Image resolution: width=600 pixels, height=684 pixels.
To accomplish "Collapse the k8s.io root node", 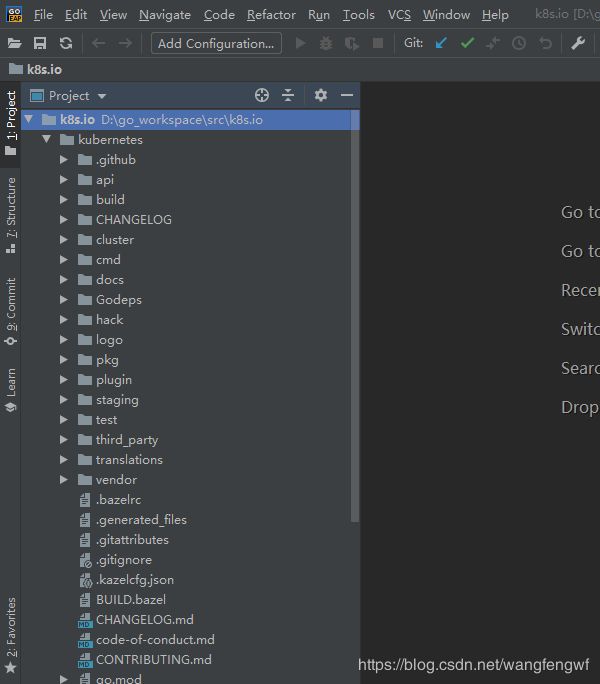I will (x=29, y=119).
